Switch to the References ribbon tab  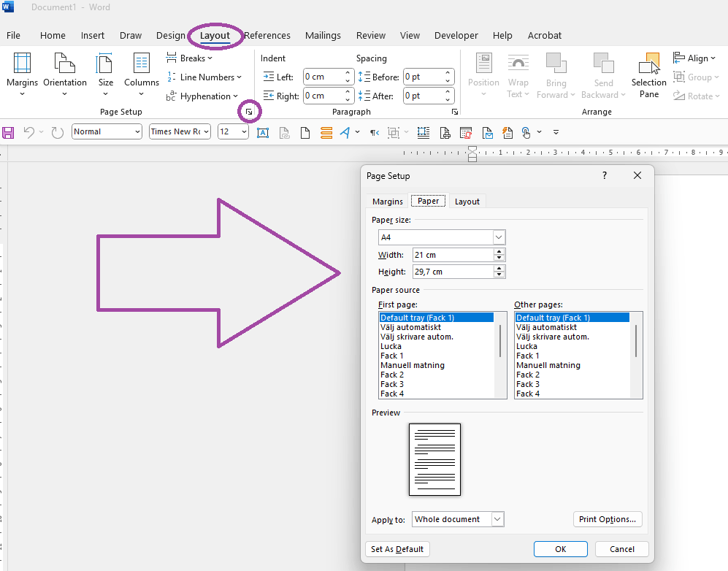[x=267, y=35]
